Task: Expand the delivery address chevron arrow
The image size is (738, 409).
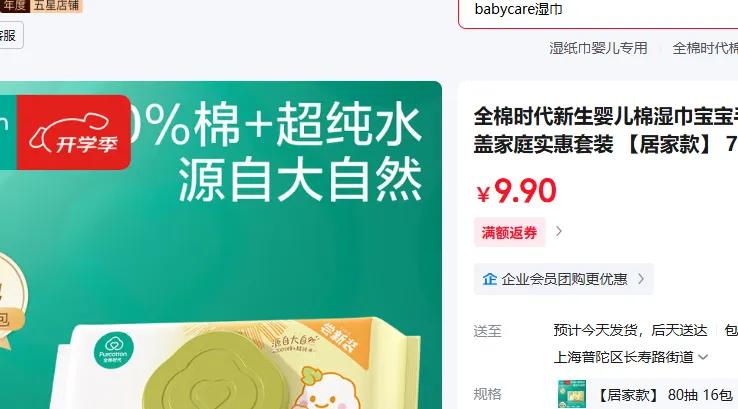Action: tap(703, 357)
